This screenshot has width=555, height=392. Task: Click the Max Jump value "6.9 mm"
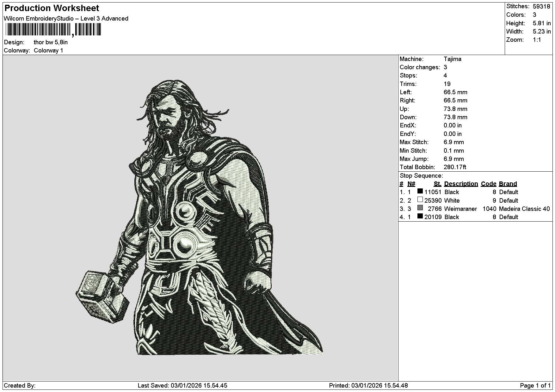pyautogui.click(x=454, y=159)
